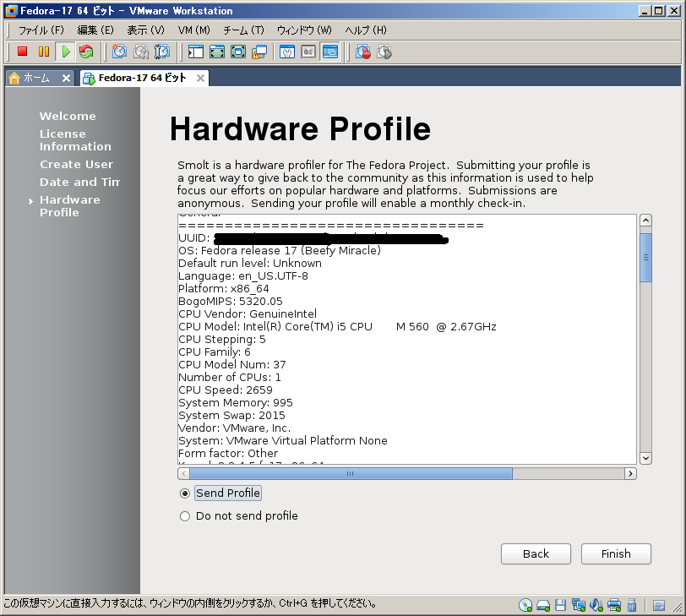Viewport: 686px width, 616px height.
Task: Click the CD/DVD drive status icon
Action: pos(525,604)
